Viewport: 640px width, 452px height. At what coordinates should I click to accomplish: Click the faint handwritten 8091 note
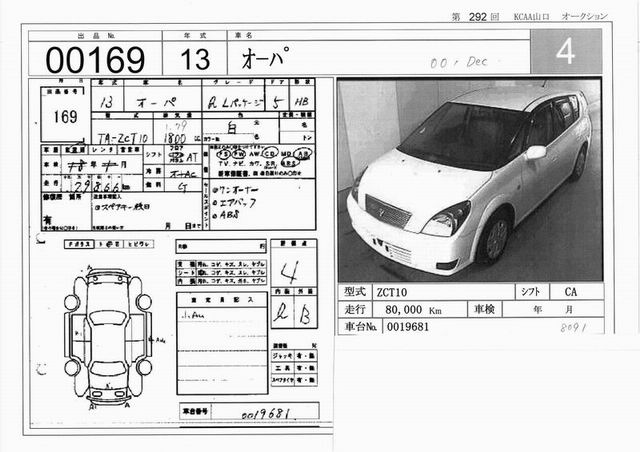(573, 327)
